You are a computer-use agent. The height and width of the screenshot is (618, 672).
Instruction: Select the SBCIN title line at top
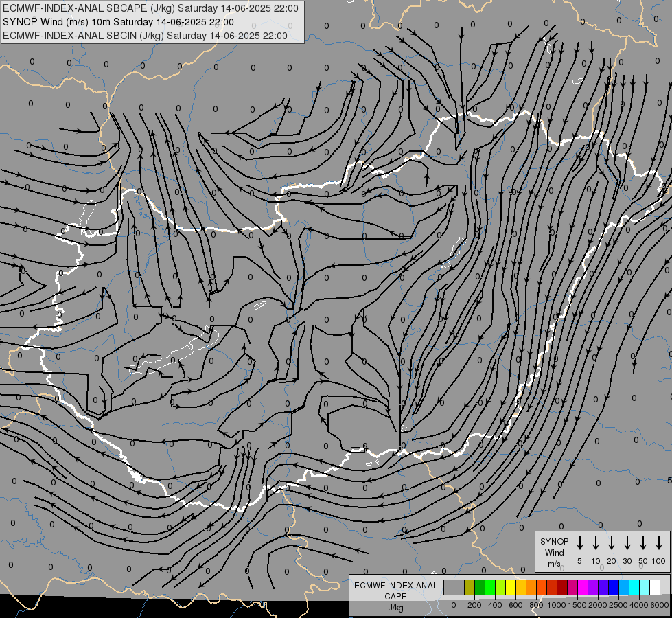(x=145, y=36)
